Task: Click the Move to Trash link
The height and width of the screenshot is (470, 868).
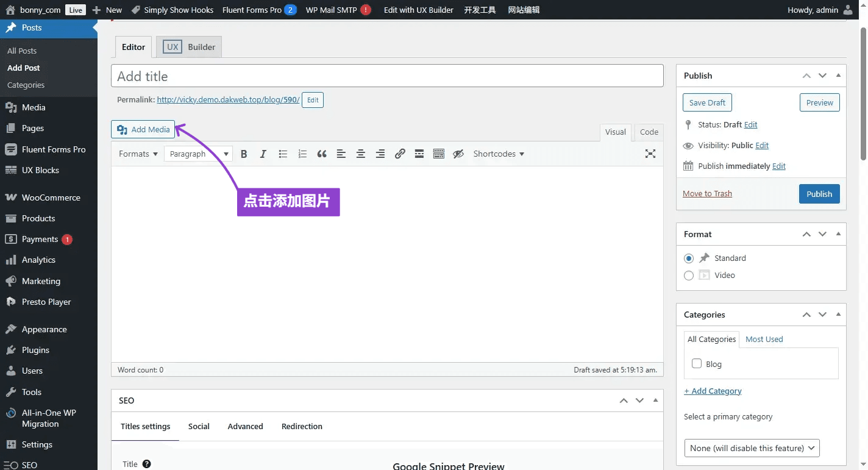Action: (707, 194)
